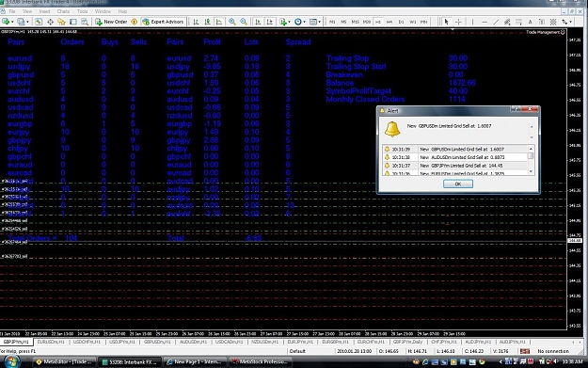Select the M15 timeframe
This screenshot has width=588, height=368.
(355, 22)
